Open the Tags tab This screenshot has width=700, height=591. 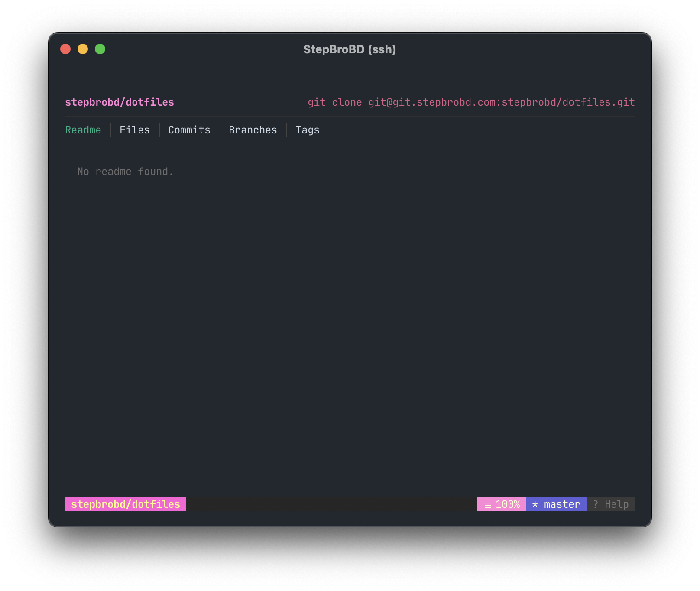[x=307, y=130]
